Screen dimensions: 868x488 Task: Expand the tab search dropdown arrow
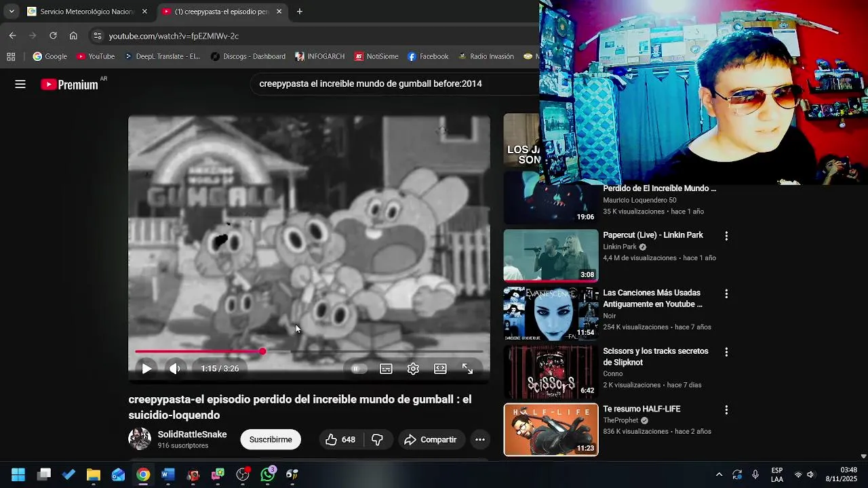[12, 12]
